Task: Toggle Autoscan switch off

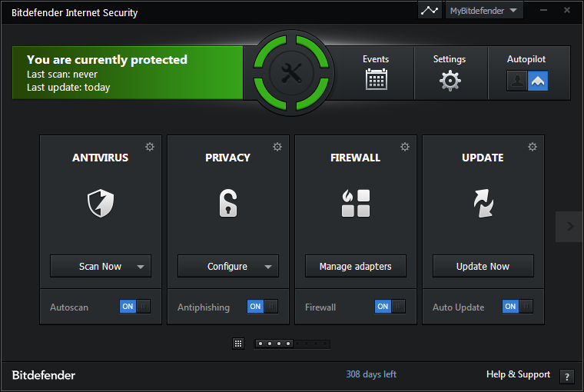Action: [x=135, y=307]
